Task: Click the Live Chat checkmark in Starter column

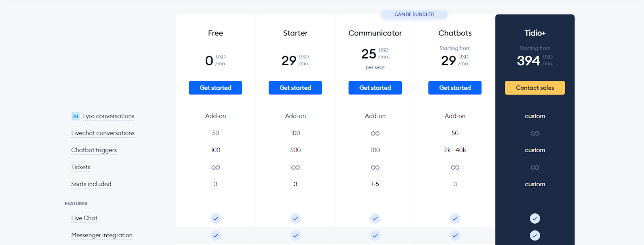Action: tap(295, 218)
